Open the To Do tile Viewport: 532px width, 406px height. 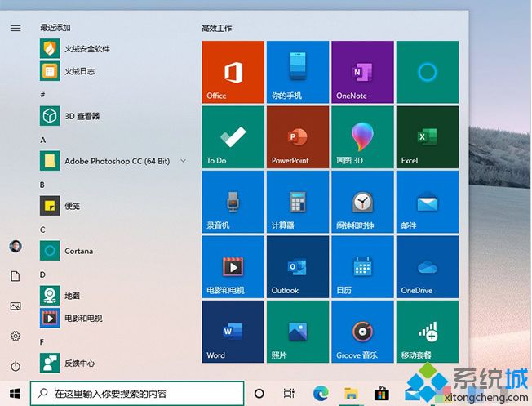pyautogui.click(x=233, y=137)
